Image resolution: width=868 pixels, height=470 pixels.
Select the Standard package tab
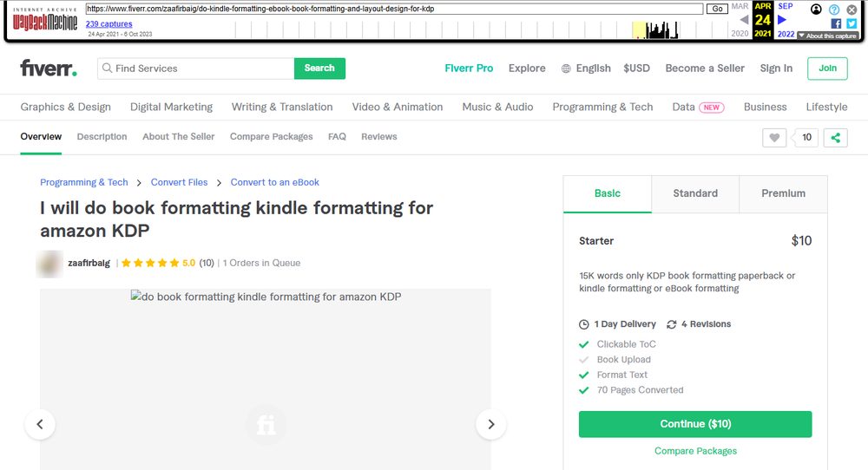click(695, 193)
